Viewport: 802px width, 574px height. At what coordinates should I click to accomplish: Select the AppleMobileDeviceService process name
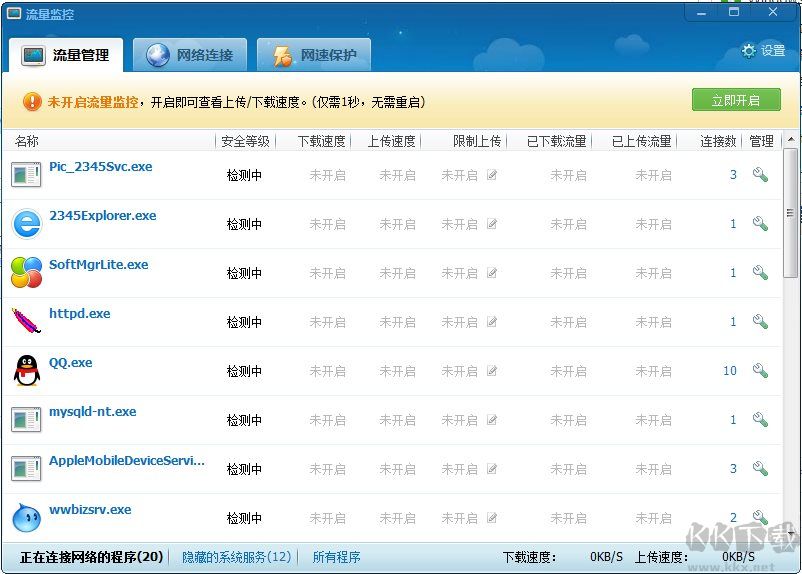pos(127,461)
